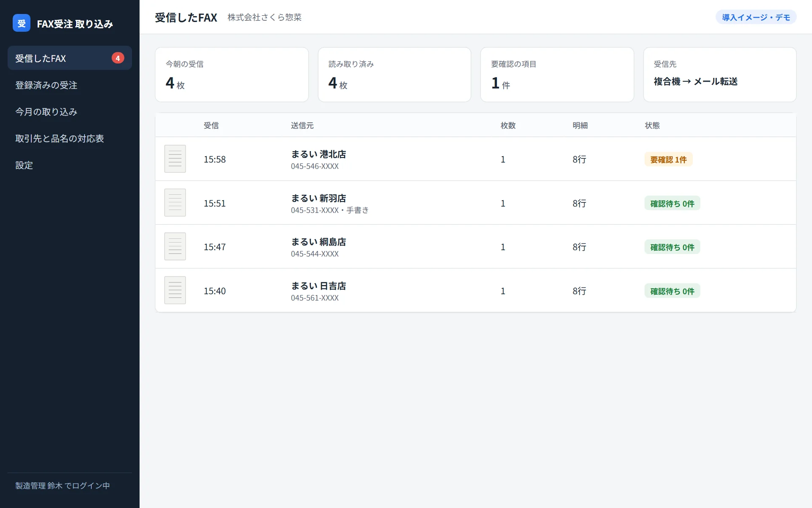This screenshot has width=812, height=508.
Task: Click the 明細 column header
Action: pyautogui.click(x=580, y=125)
